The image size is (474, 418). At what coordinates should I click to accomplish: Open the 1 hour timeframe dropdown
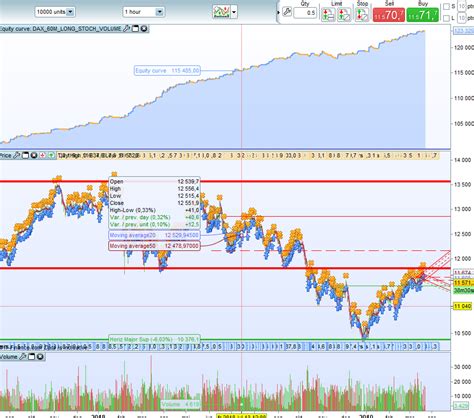(143, 12)
